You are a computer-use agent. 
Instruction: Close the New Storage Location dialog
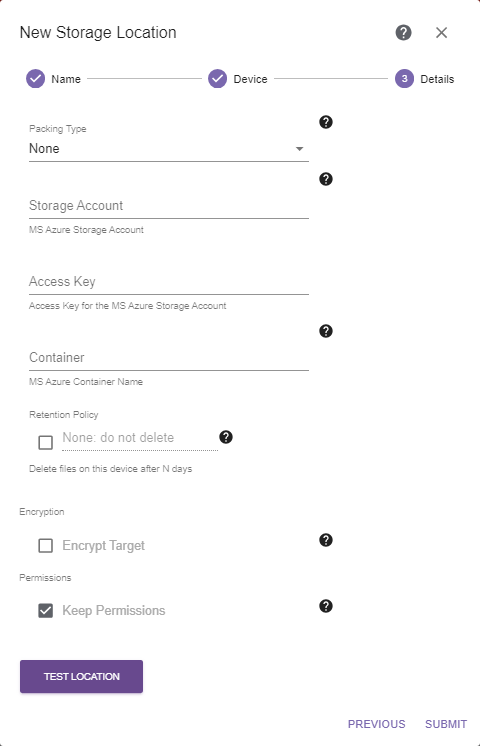point(441,33)
